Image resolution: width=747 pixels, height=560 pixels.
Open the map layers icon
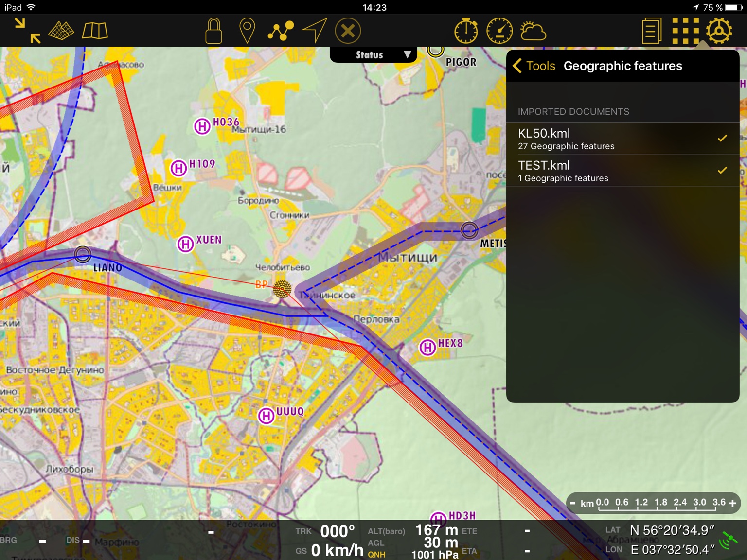[61, 31]
